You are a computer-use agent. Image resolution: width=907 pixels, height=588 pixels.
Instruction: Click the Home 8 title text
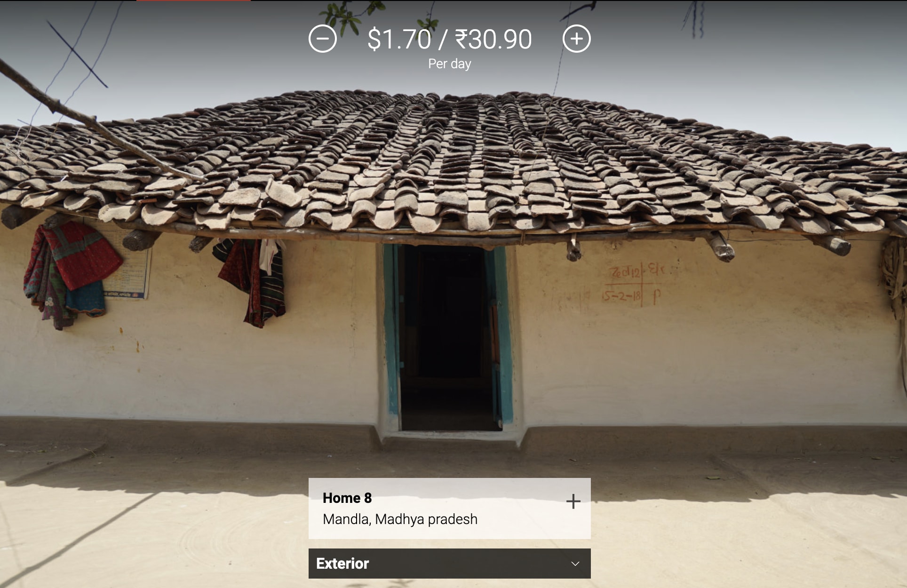347,498
